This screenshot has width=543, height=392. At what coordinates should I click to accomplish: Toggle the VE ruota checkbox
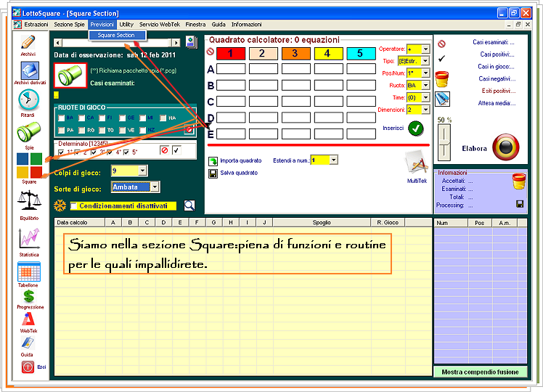click(122, 130)
